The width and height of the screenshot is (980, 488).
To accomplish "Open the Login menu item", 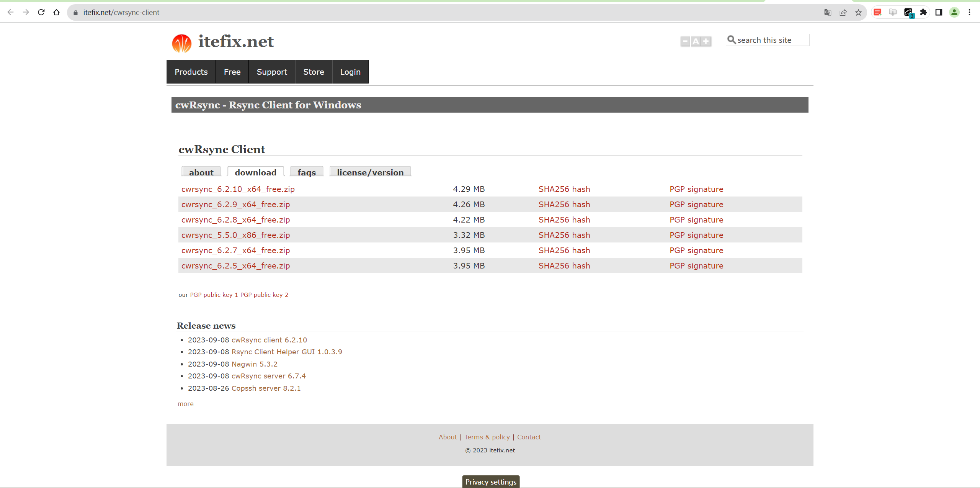I will pyautogui.click(x=350, y=72).
